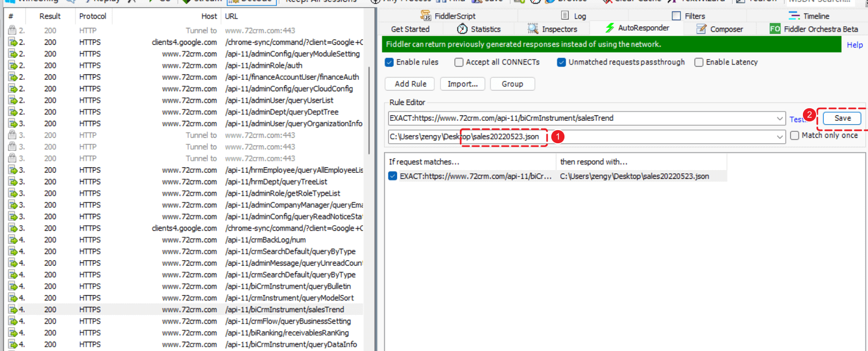Open the Help link
This screenshot has width=868, height=351.
(854, 45)
